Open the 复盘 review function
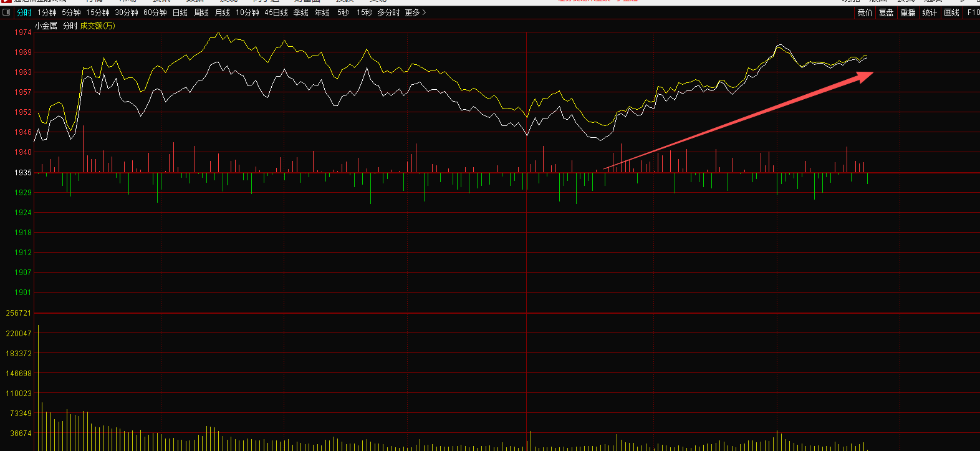The width and height of the screenshot is (980, 451). (886, 12)
